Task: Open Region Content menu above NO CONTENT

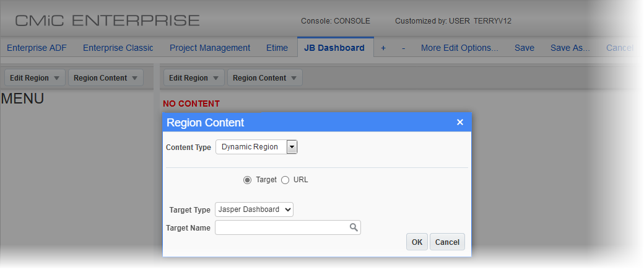Action: pos(265,77)
